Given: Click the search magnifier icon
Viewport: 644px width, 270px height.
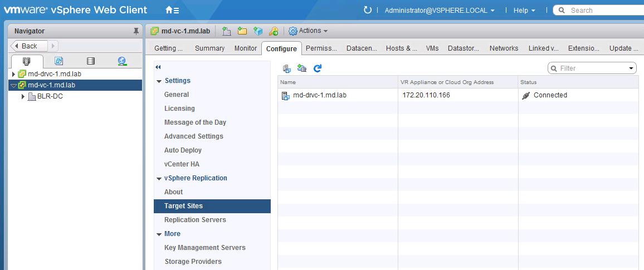Looking at the screenshot, I should (562, 10).
